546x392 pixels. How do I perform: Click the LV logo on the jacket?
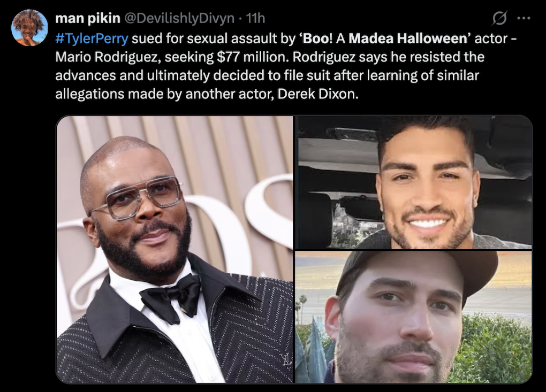click(286, 359)
